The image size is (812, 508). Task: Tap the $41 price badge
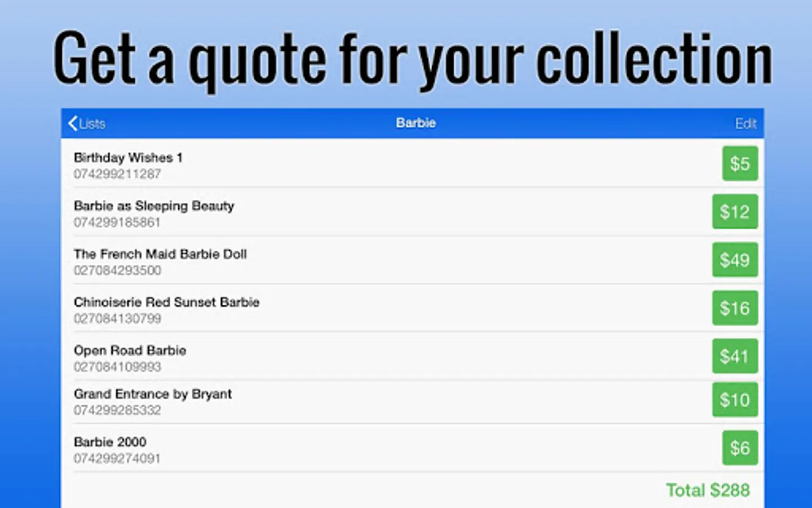click(x=734, y=356)
